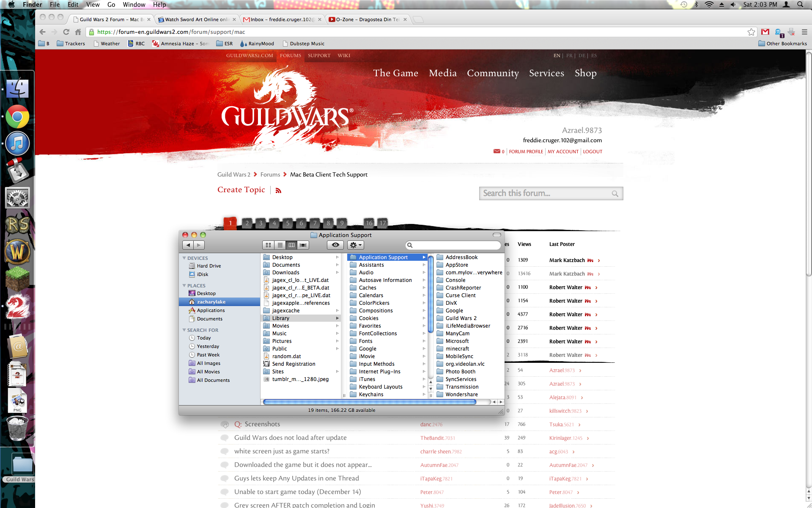This screenshot has width=812, height=508.
Task: Expand the Fonts folder arrow
Action: 424,341
